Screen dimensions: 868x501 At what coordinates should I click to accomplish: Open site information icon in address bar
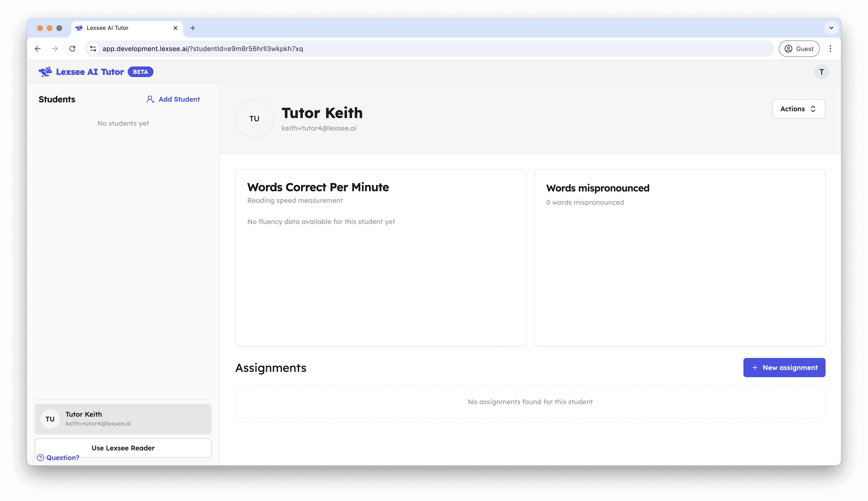[93, 48]
